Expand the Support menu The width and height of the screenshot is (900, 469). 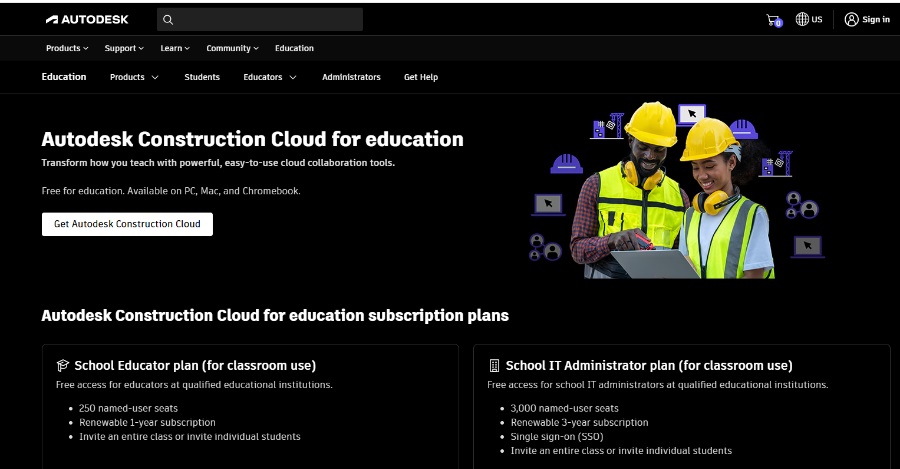click(x=124, y=48)
